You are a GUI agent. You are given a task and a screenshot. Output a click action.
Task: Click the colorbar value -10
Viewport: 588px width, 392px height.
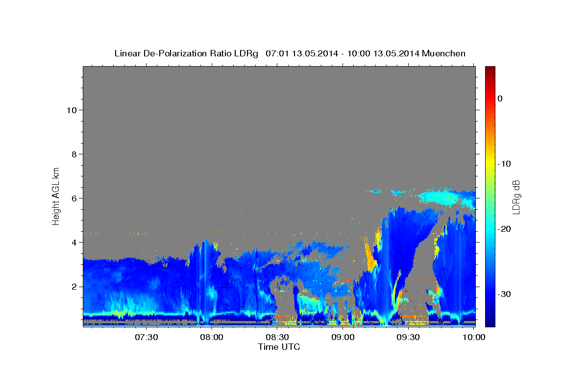(x=504, y=164)
